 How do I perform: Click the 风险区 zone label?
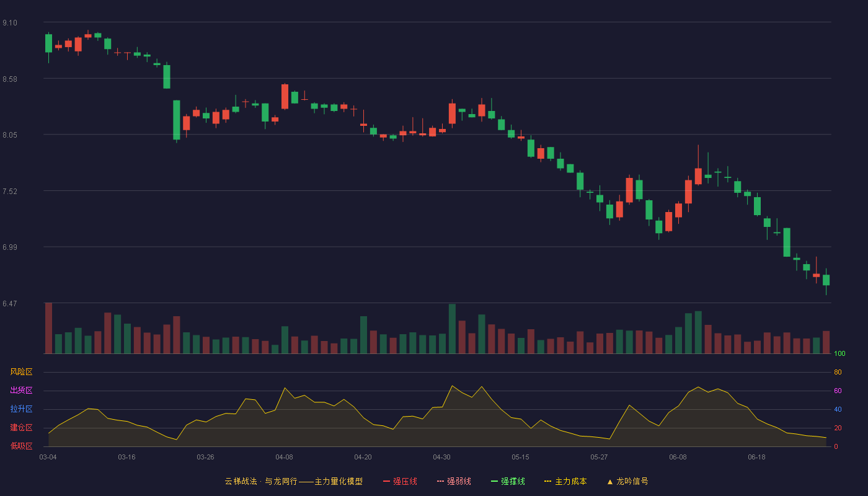tap(21, 372)
